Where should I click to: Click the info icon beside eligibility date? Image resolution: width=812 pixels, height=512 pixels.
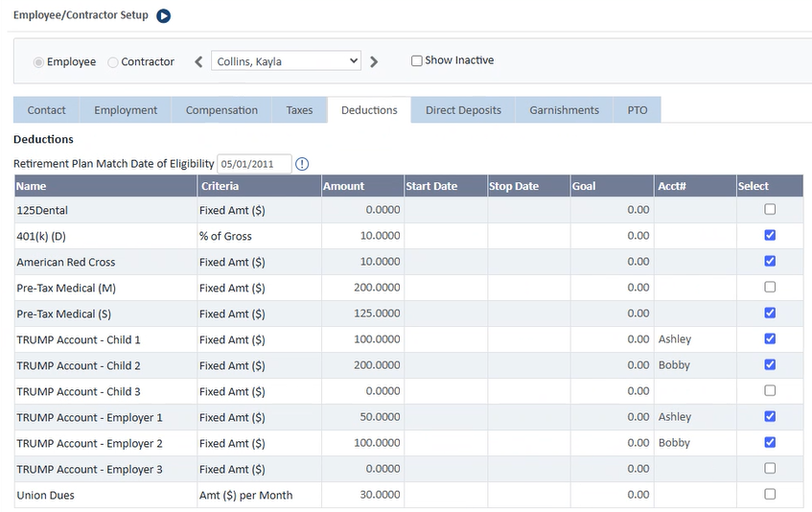(x=302, y=164)
